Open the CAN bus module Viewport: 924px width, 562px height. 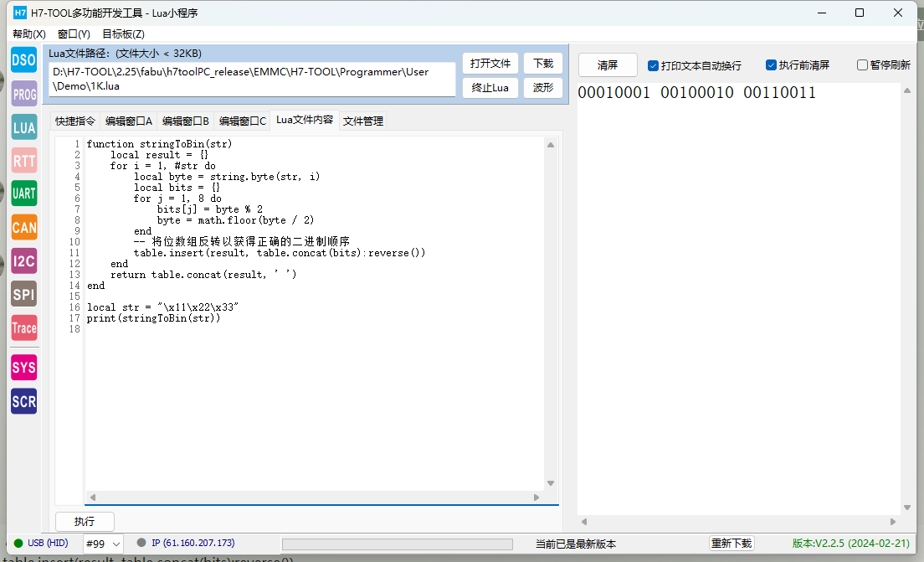click(x=24, y=227)
